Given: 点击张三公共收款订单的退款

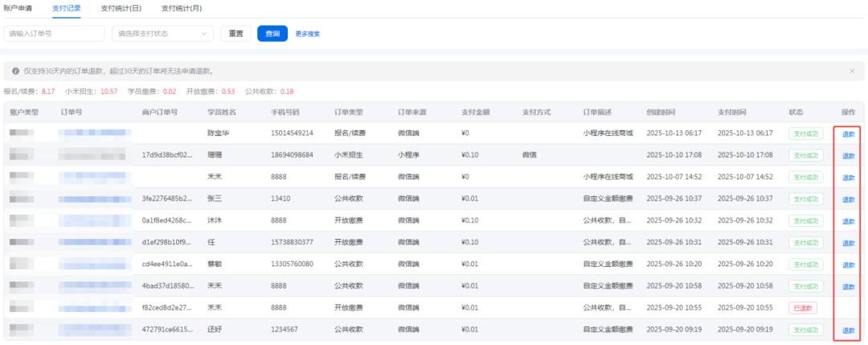Looking at the screenshot, I should point(848,199).
